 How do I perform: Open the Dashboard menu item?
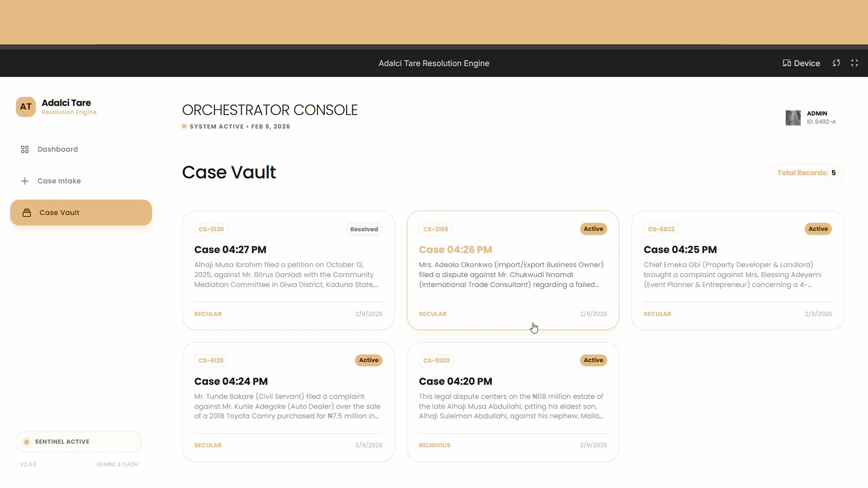[x=57, y=150]
